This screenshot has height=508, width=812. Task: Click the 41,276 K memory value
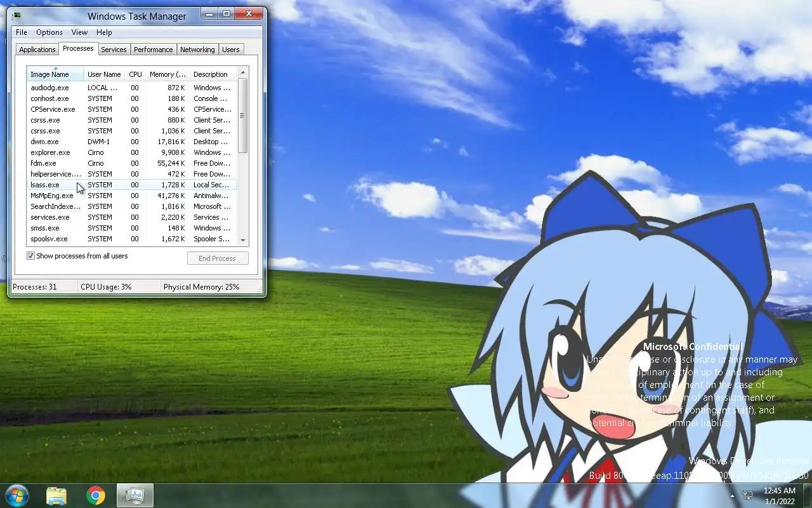(x=172, y=196)
